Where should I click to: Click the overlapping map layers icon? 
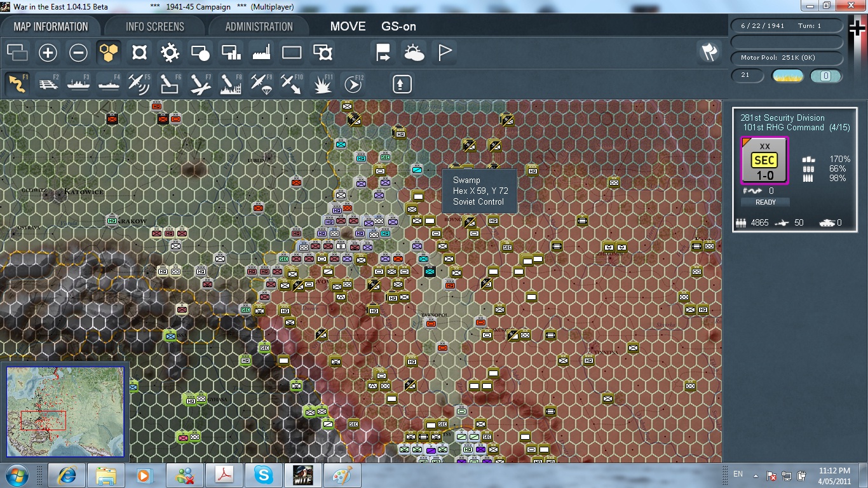[18, 53]
